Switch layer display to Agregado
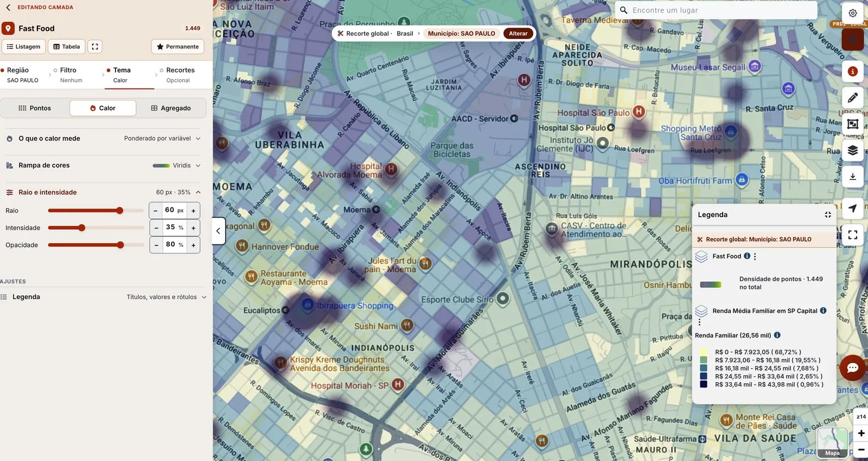This screenshot has height=461, width=868. coord(171,108)
